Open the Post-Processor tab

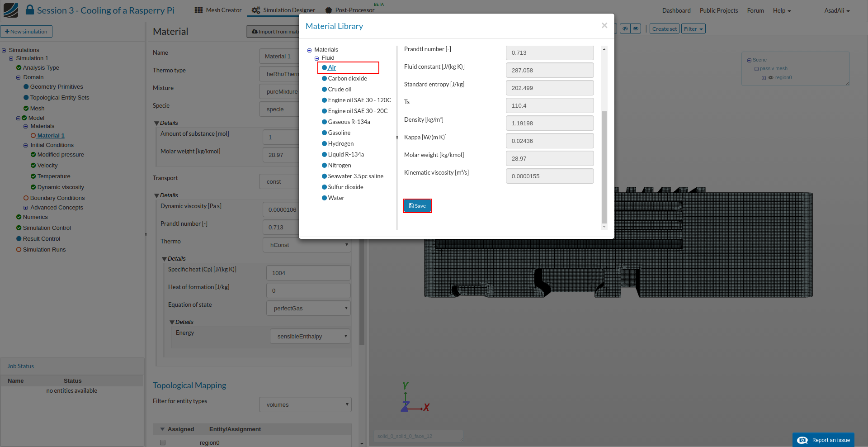pos(350,10)
